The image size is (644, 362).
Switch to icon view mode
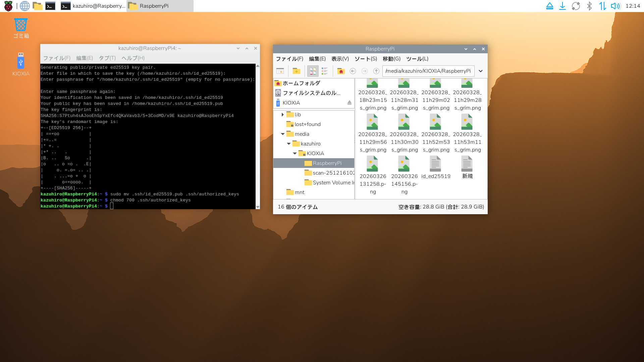[313, 71]
